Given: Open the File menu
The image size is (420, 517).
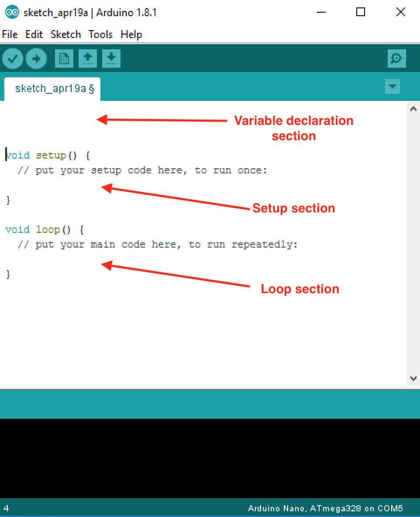Looking at the screenshot, I should click(x=10, y=34).
